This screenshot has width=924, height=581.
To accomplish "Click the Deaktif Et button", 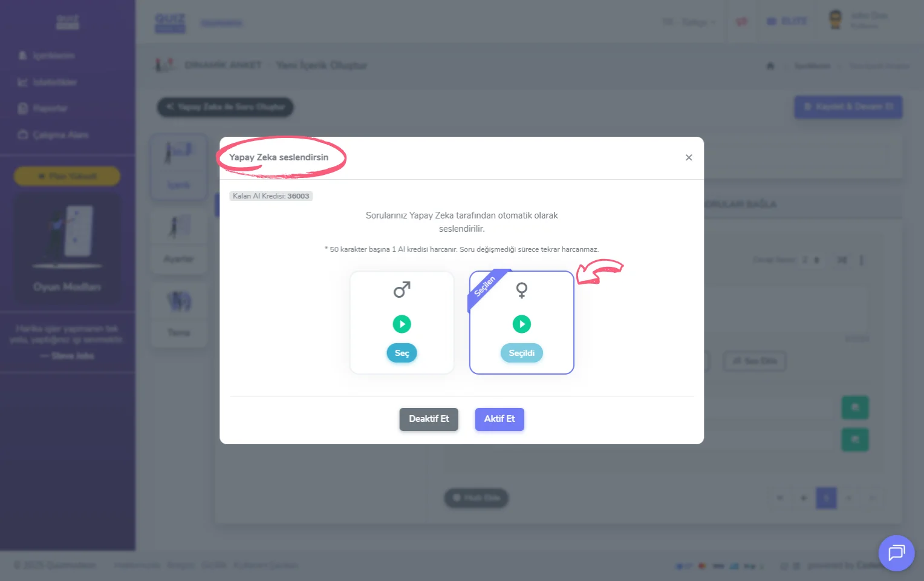I will click(x=429, y=419).
